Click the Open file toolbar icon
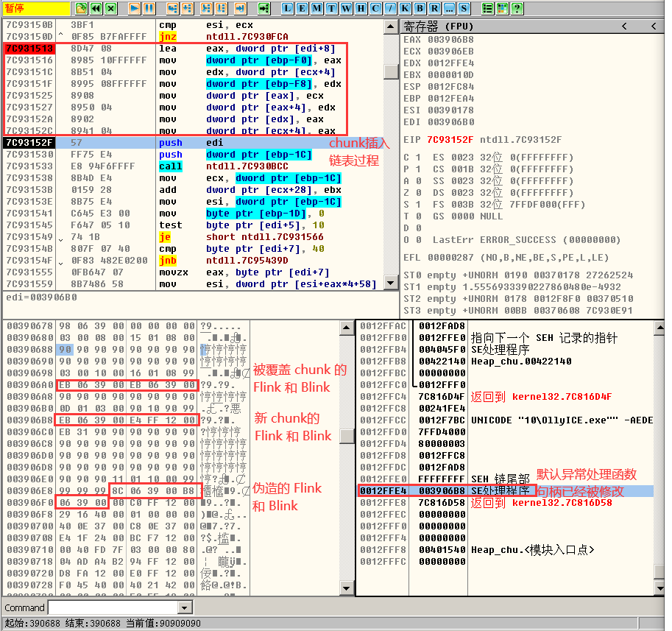The height and width of the screenshot is (631, 672). pyautogui.click(x=81, y=9)
